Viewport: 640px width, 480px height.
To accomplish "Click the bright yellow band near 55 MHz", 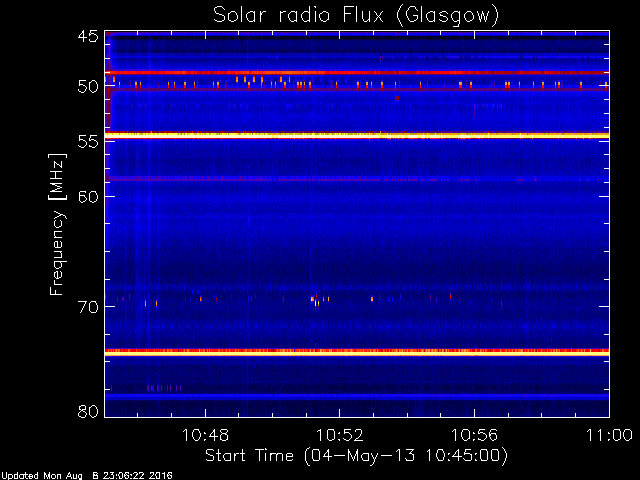I will tap(357, 136).
